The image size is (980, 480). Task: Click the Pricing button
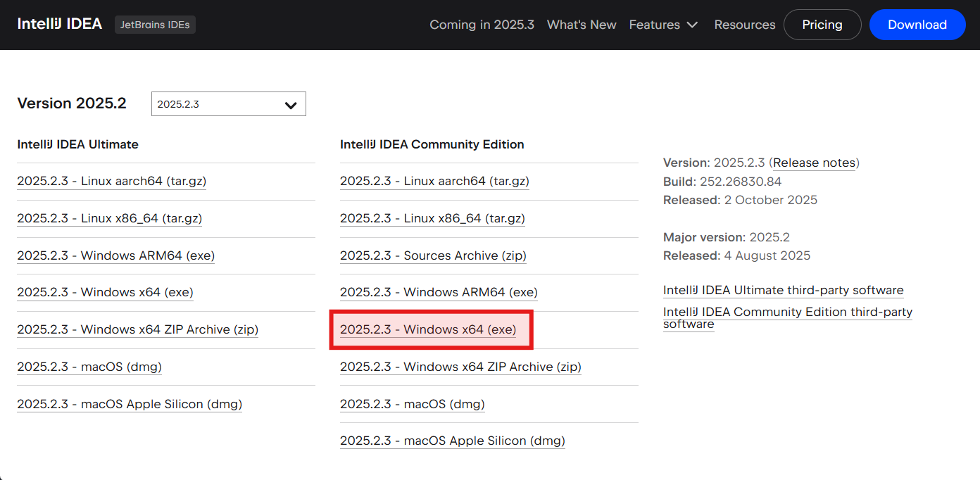[x=822, y=25]
